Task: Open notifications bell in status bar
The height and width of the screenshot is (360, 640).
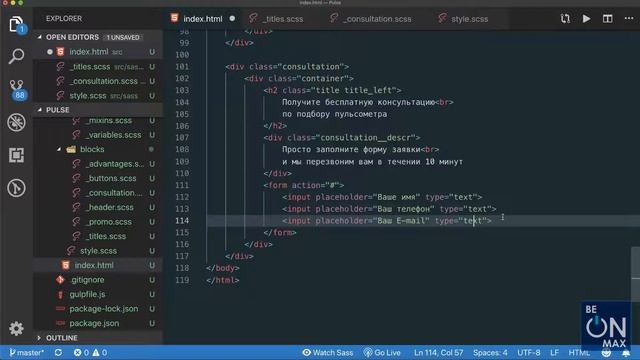Action: [626, 353]
